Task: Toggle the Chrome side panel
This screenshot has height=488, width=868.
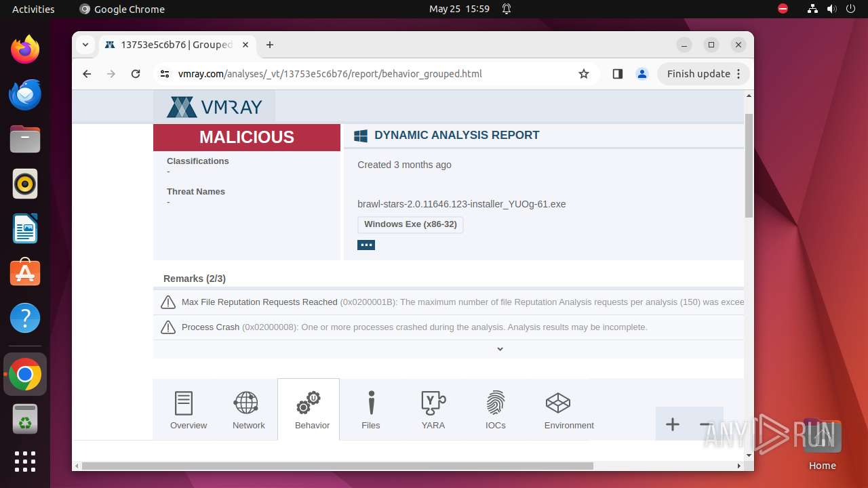Action: tap(617, 74)
